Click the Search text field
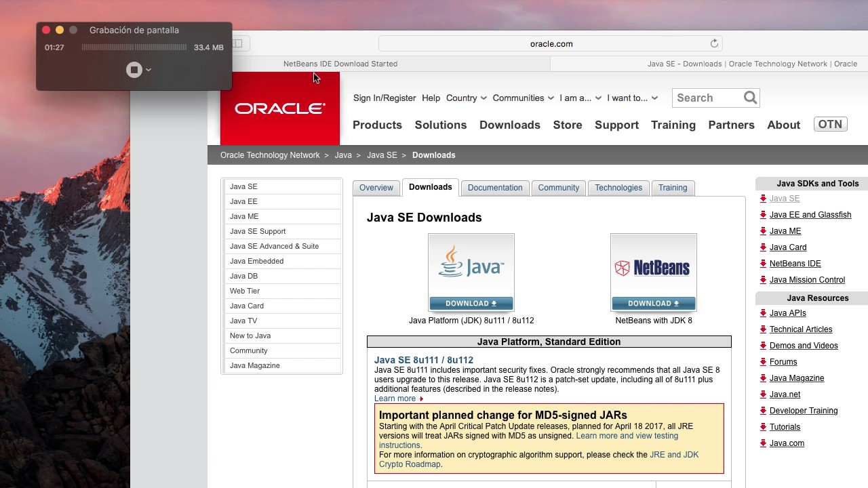868x488 pixels. tap(707, 98)
